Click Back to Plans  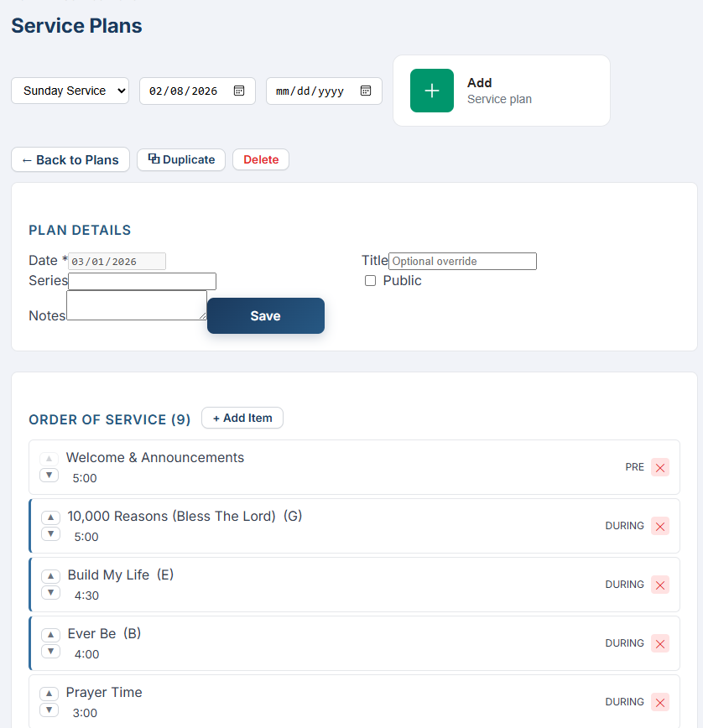click(70, 159)
